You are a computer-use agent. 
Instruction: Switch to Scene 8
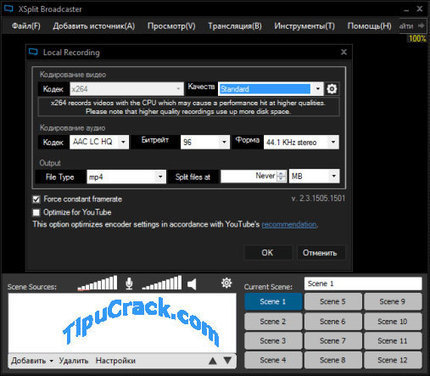(333, 360)
